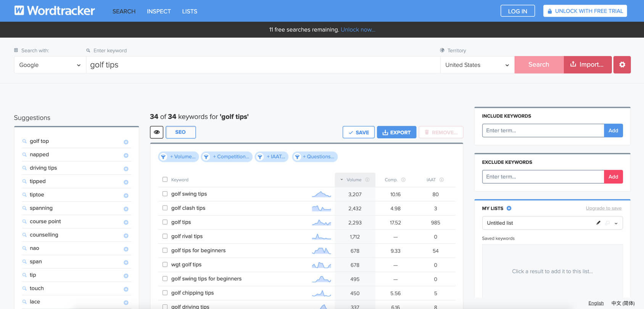Click the 'Unlock now...' link
644x309 pixels.
pos(358,30)
